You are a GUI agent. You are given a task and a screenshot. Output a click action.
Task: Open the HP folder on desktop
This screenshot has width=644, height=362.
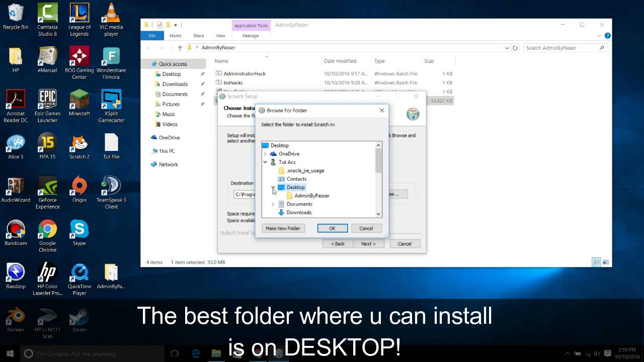[x=16, y=60]
